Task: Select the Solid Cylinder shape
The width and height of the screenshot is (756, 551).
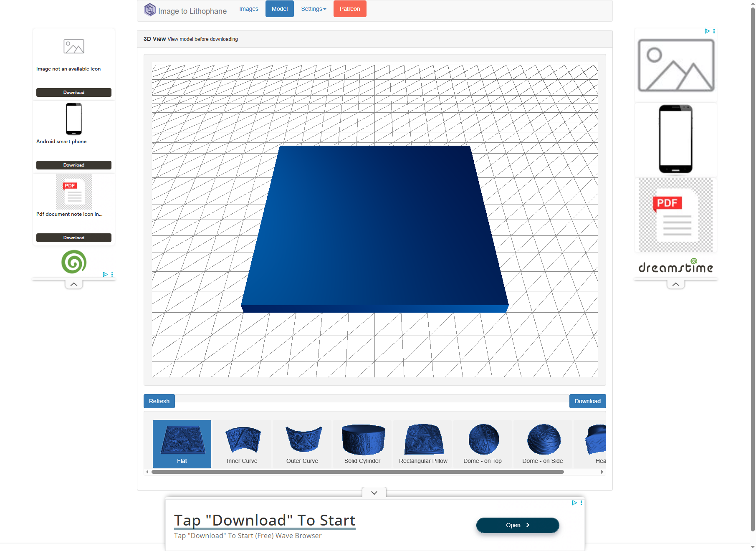Action: point(362,444)
